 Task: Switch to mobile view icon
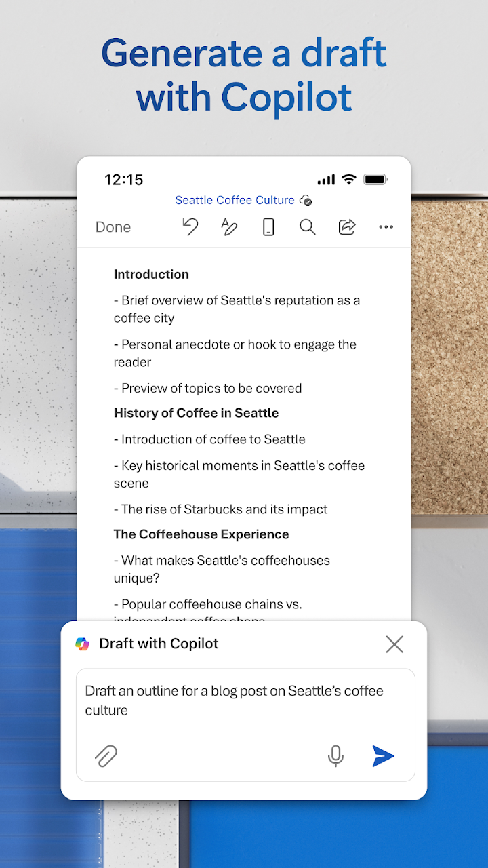268,226
